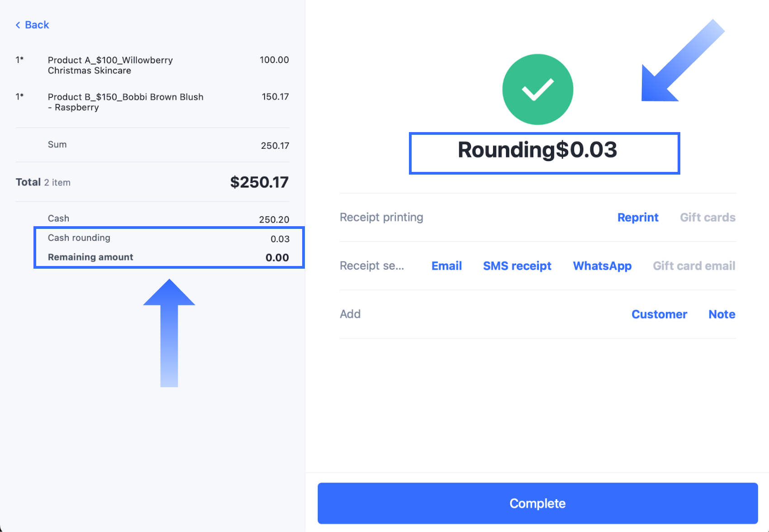The height and width of the screenshot is (532, 769).
Task: Click the Cash payment row
Action: point(168,219)
